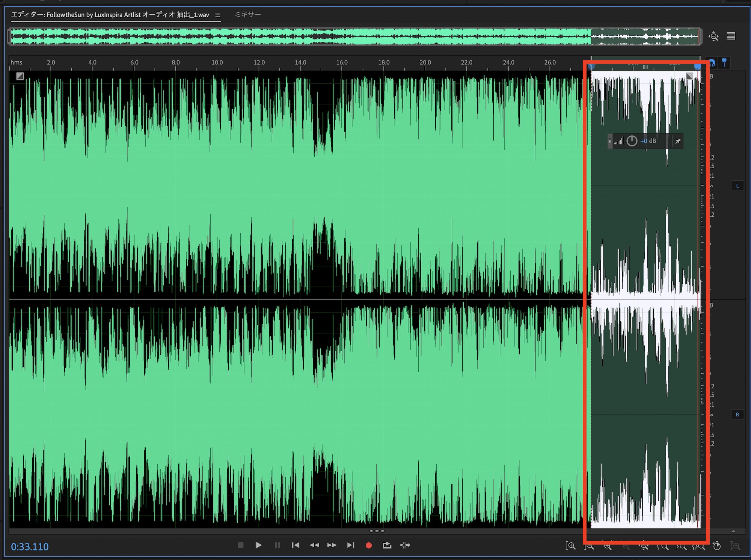Toggle Skip Selection button
The height and width of the screenshot is (560, 751).
tap(405, 545)
